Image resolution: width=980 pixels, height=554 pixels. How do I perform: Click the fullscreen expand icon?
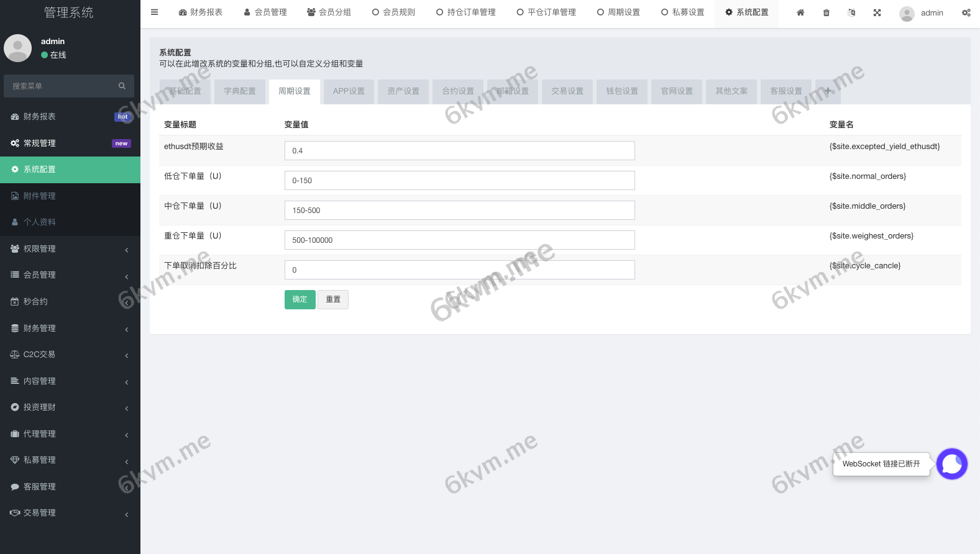[x=877, y=12]
